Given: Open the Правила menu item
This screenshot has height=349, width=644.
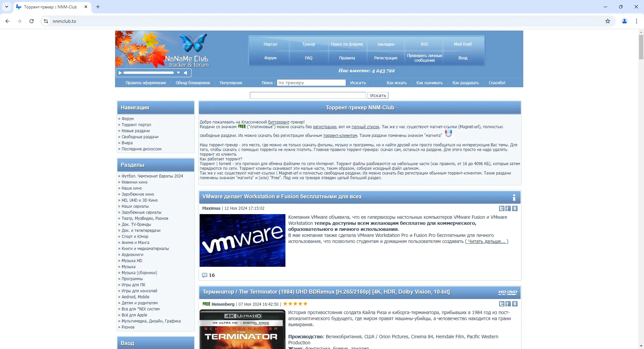Looking at the screenshot, I should 347,58.
